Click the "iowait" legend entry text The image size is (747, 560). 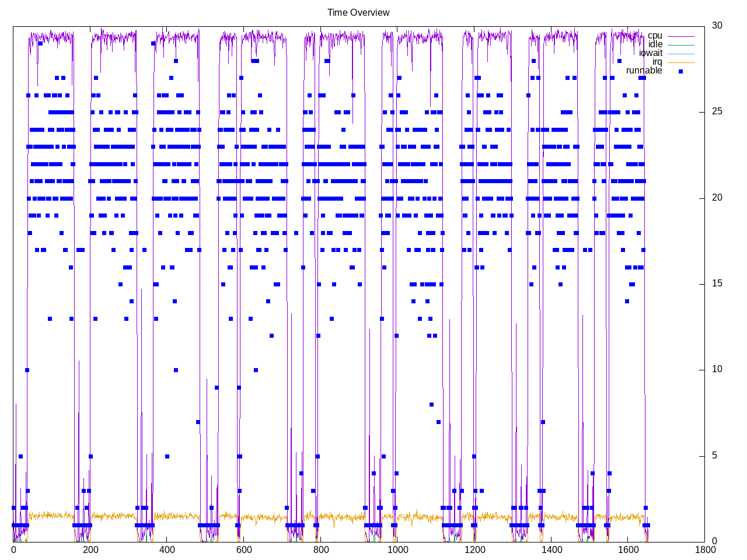click(651, 53)
